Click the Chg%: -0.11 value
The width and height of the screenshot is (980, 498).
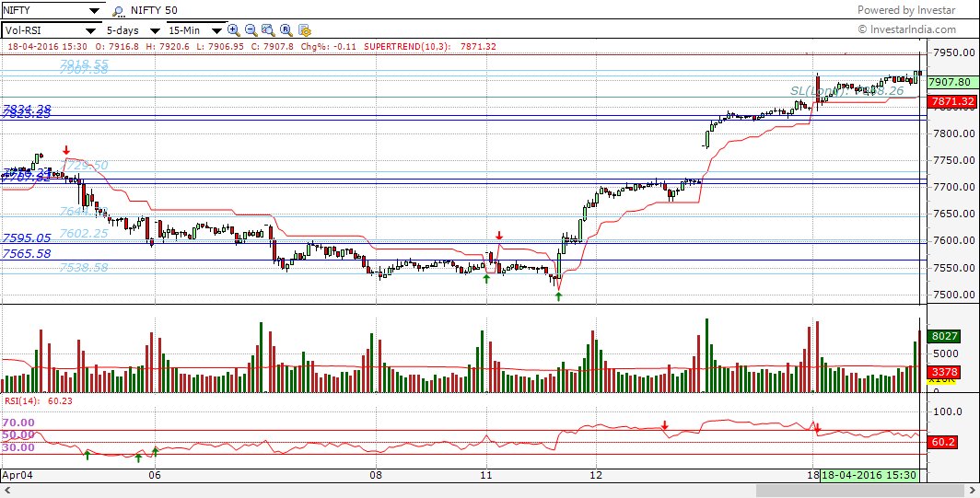click(x=329, y=46)
